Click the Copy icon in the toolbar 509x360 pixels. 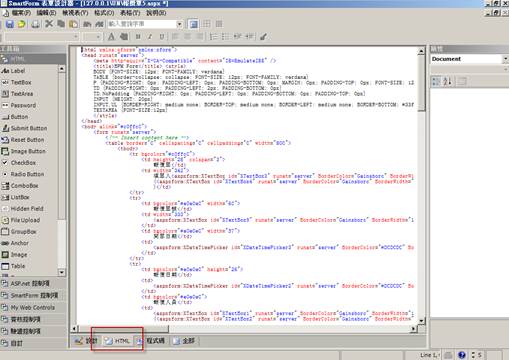tap(61, 24)
